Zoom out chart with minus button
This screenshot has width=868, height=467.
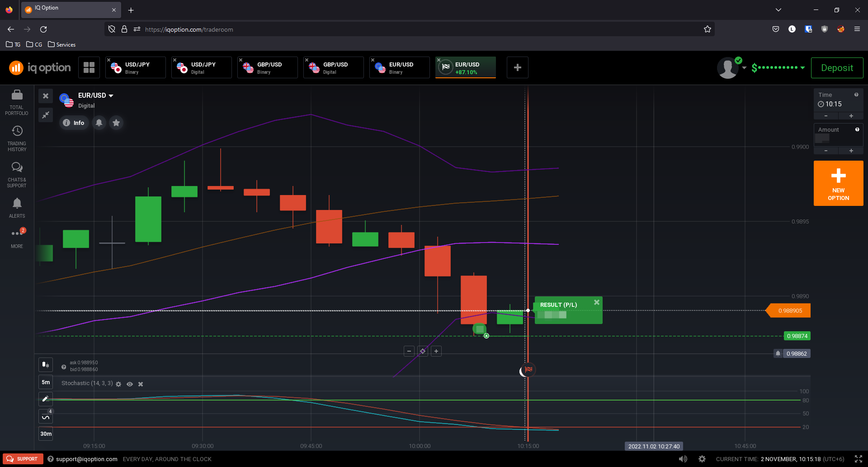(x=409, y=351)
